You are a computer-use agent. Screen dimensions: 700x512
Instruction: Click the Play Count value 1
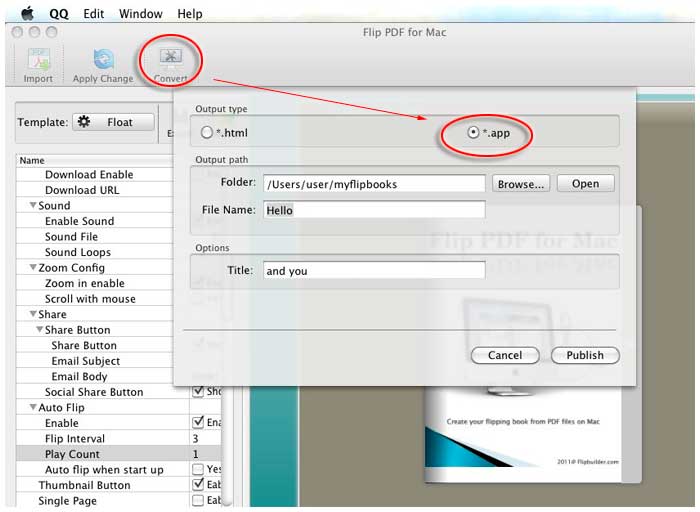(196, 454)
